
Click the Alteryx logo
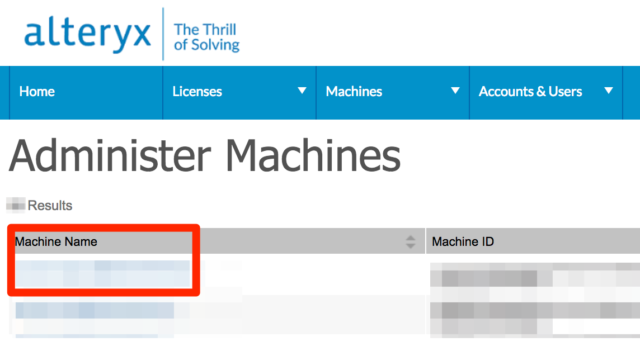click(88, 34)
